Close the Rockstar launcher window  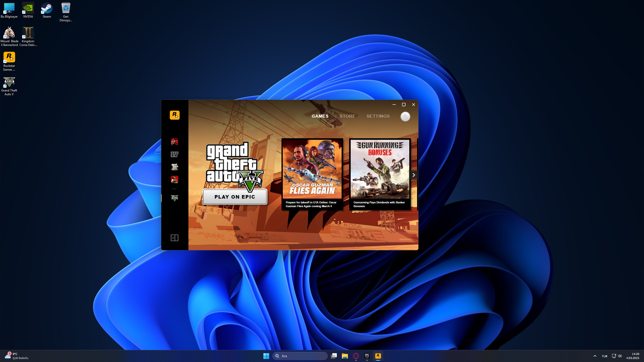[x=413, y=105]
